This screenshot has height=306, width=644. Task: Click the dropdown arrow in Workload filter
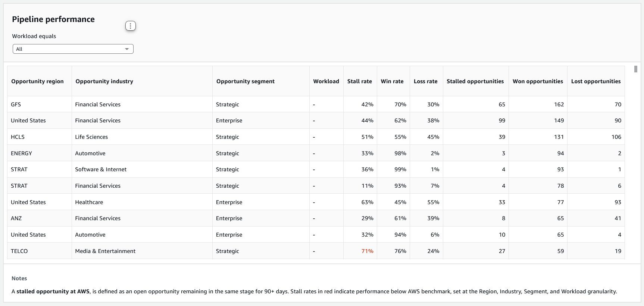click(x=127, y=49)
